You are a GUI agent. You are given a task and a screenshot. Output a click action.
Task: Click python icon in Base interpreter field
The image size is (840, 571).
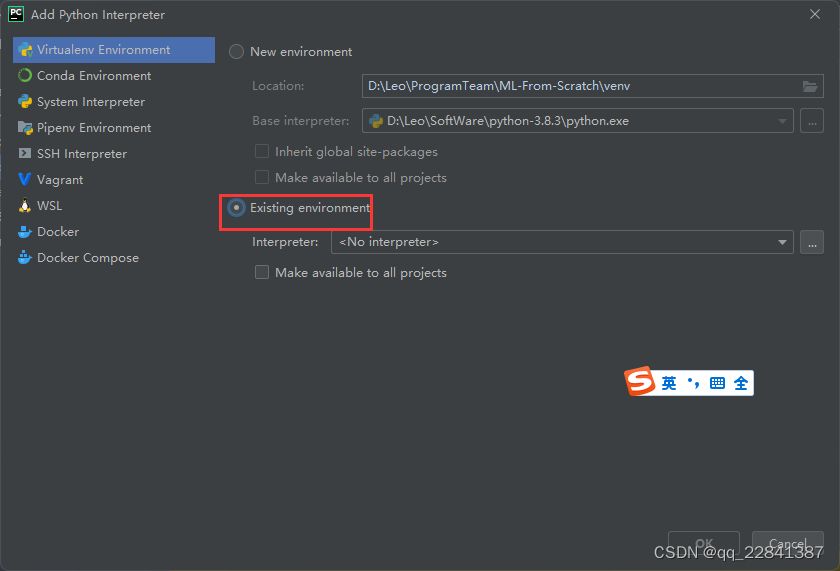coord(376,121)
